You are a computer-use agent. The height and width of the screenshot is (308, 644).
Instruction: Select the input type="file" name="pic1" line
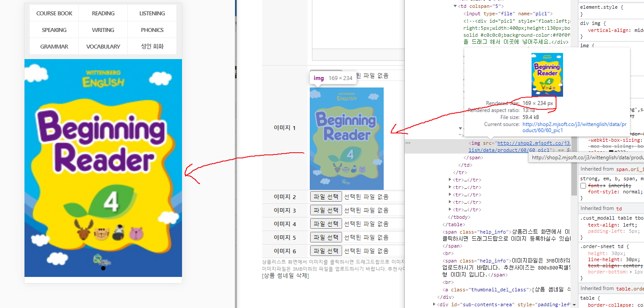point(508,14)
